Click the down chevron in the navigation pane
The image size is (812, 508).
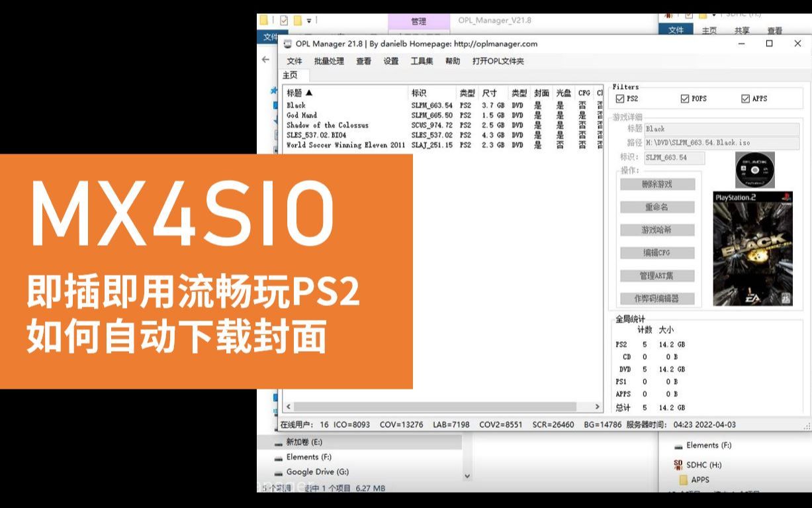click(x=467, y=476)
